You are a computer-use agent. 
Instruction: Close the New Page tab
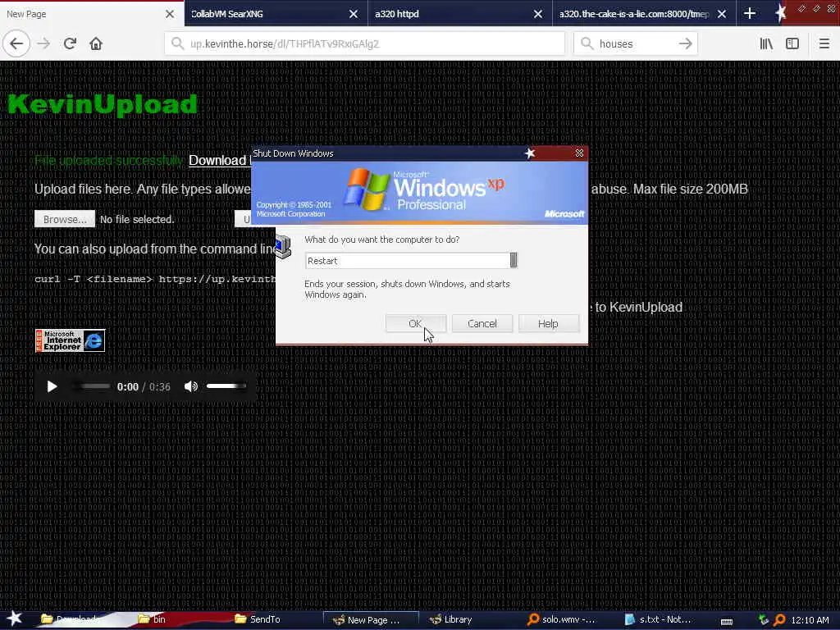point(169,14)
